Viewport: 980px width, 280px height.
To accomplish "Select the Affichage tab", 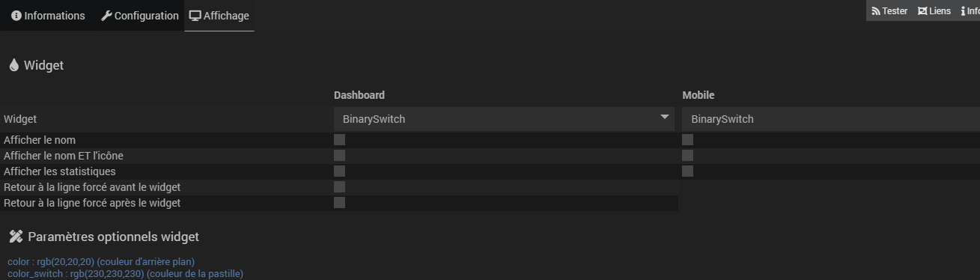I will click(x=219, y=16).
